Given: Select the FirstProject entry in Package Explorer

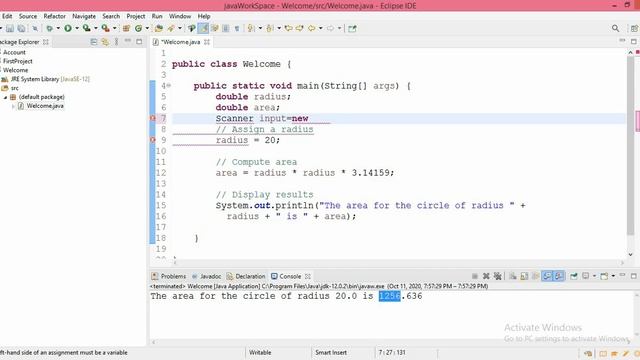Looking at the screenshot, I should pos(18,61).
